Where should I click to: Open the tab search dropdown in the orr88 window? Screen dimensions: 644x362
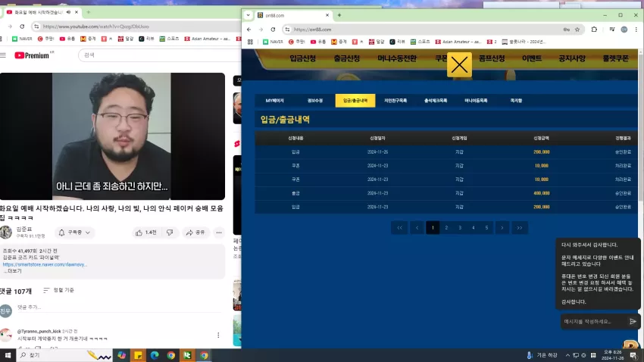pos(248,15)
